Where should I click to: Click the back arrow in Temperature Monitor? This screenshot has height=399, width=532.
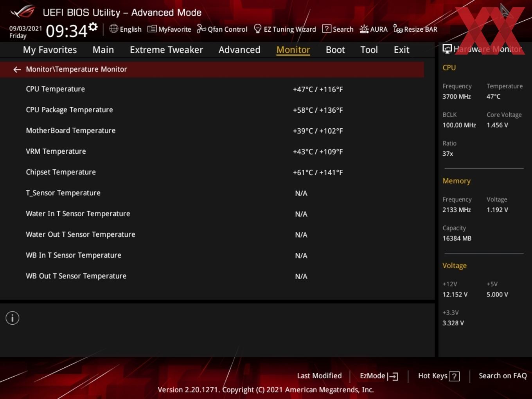pyautogui.click(x=17, y=69)
